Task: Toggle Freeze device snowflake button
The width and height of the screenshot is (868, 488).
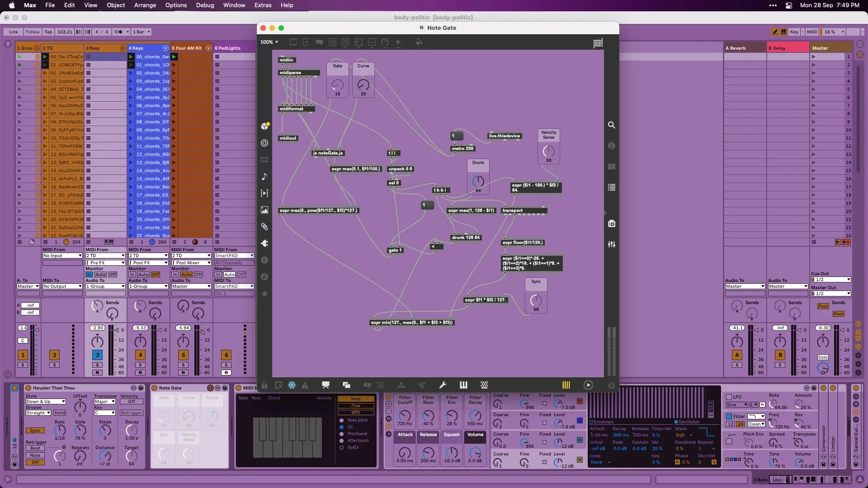Action: 292,385
